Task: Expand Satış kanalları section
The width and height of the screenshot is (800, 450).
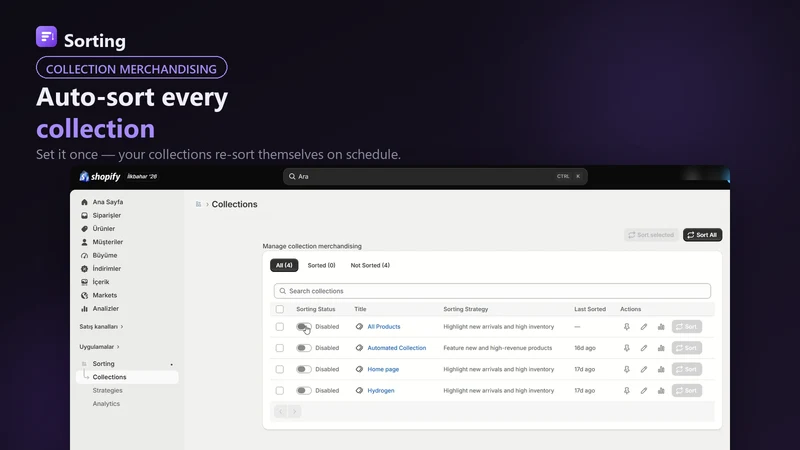Action: (101, 327)
